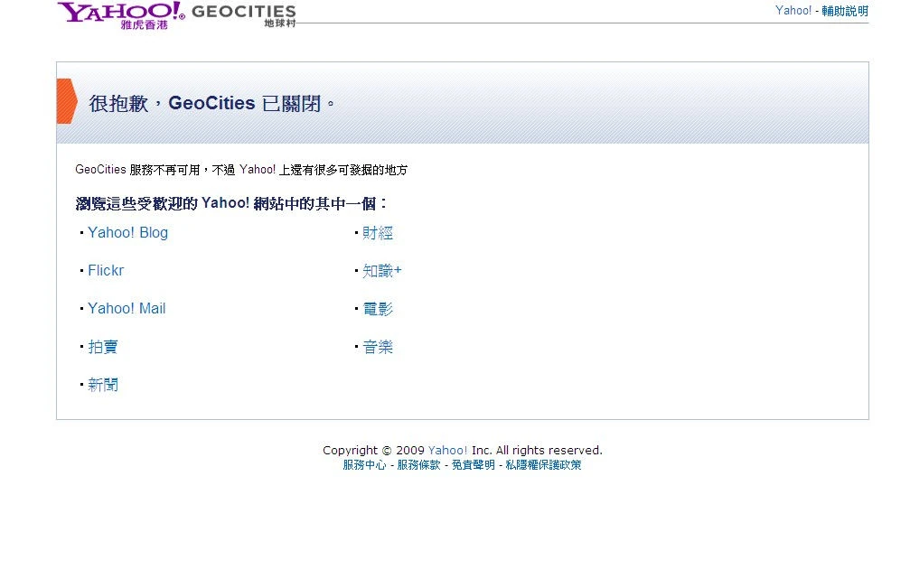Open the 財經 finance link
This screenshot has width=910, height=588.
pos(377,232)
